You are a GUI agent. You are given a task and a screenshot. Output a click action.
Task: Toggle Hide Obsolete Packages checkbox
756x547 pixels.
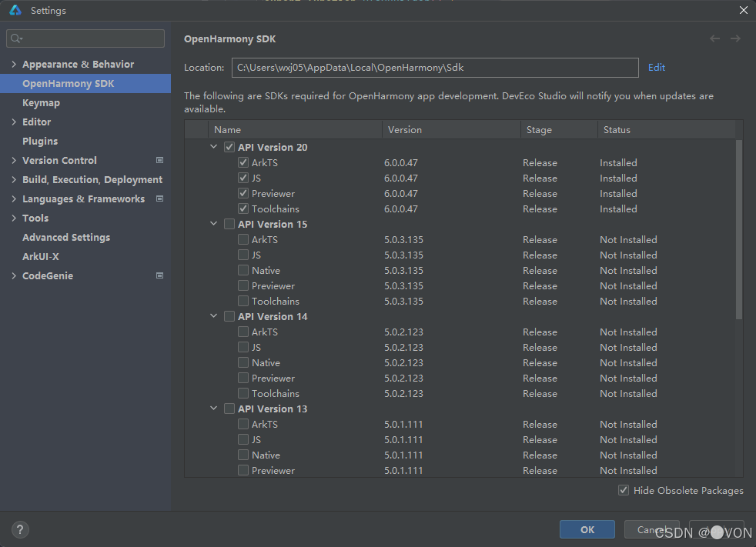click(x=624, y=490)
